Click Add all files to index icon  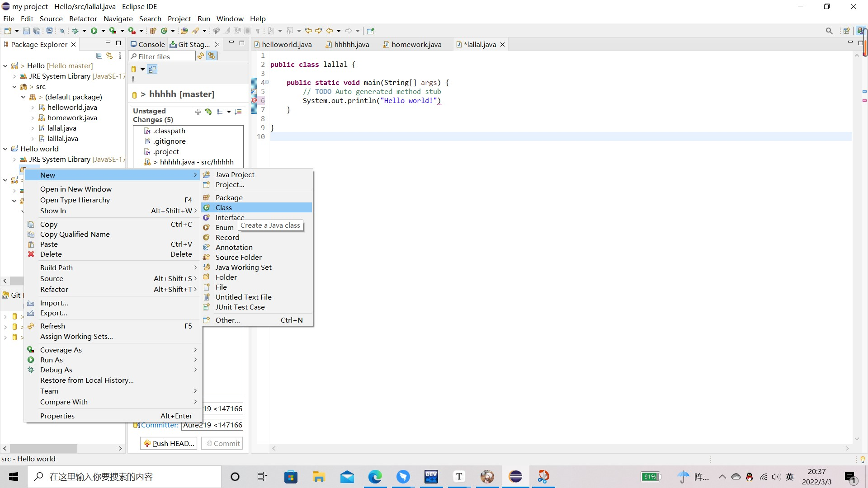tap(208, 112)
